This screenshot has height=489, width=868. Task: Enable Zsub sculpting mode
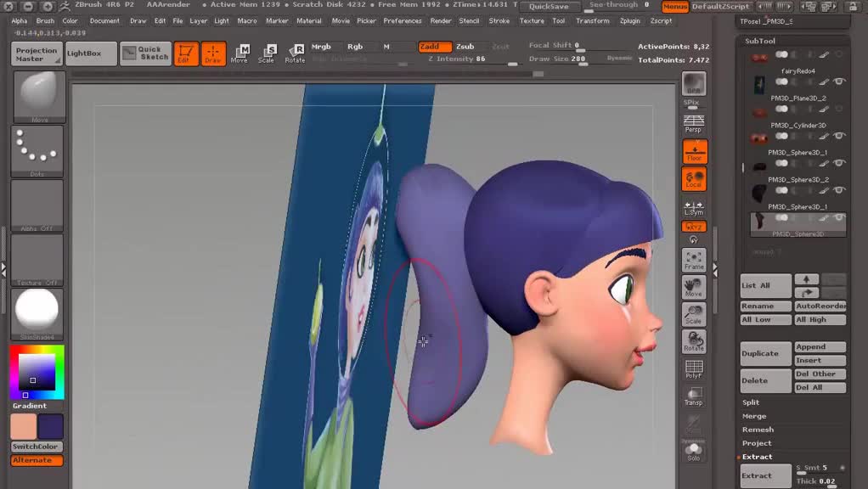465,47
